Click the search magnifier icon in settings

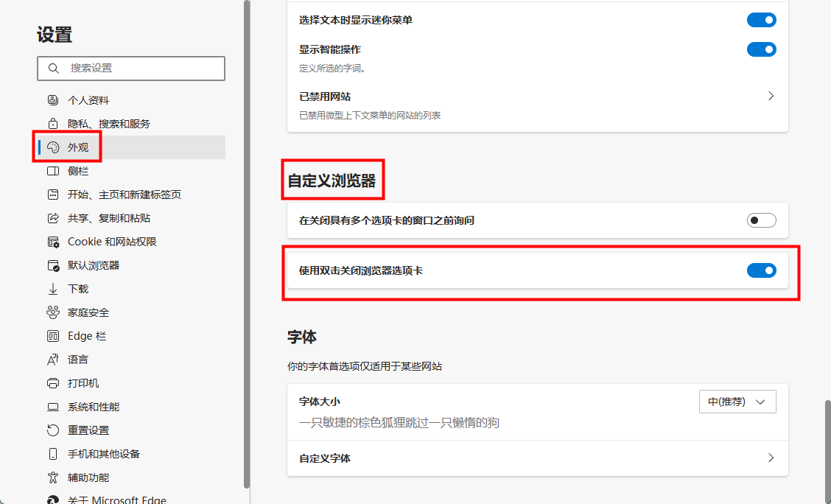[53, 69]
